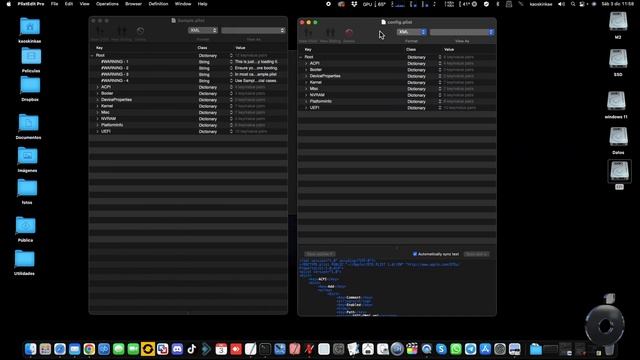Expand the PlatformInfo node in config.plist

point(306,102)
